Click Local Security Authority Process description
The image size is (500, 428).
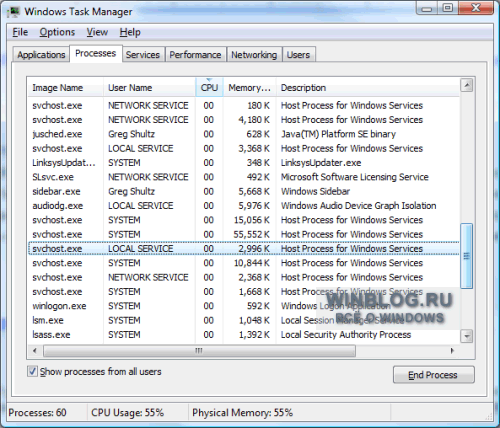[x=346, y=335]
